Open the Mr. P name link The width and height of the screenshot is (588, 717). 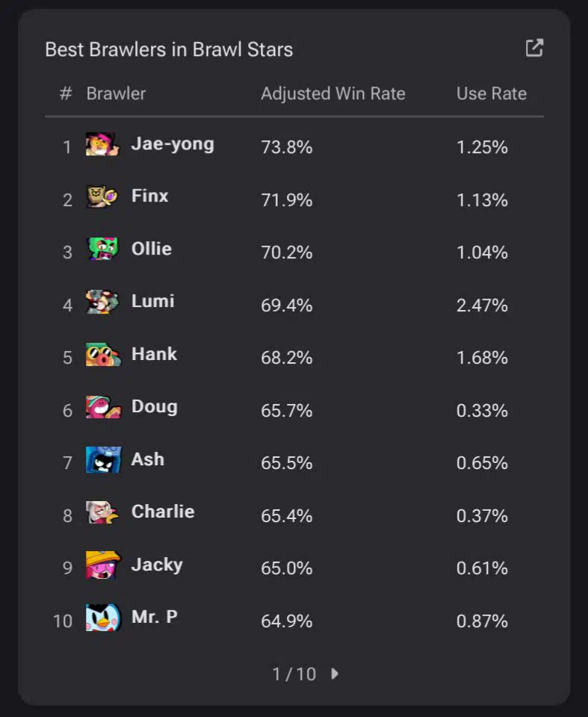pyautogui.click(x=154, y=617)
